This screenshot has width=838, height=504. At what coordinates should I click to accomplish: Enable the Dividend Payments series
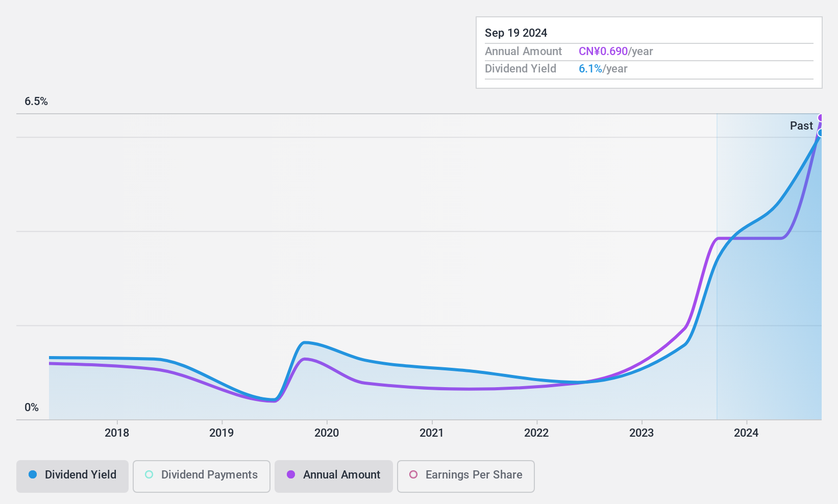(x=201, y=476)
